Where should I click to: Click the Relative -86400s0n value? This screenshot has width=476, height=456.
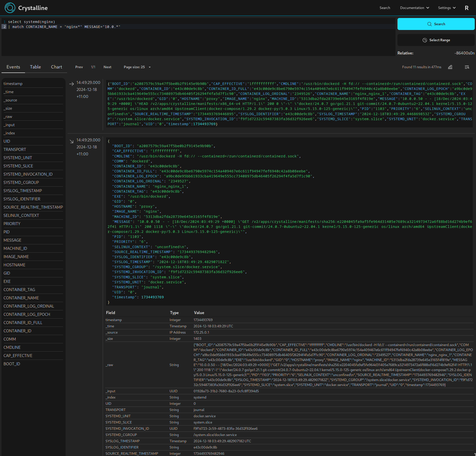coord(464,53)
